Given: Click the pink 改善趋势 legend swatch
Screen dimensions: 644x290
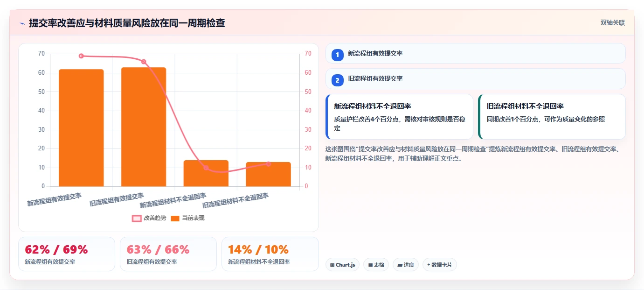Looking at the screenshot, I should (137, 219).
